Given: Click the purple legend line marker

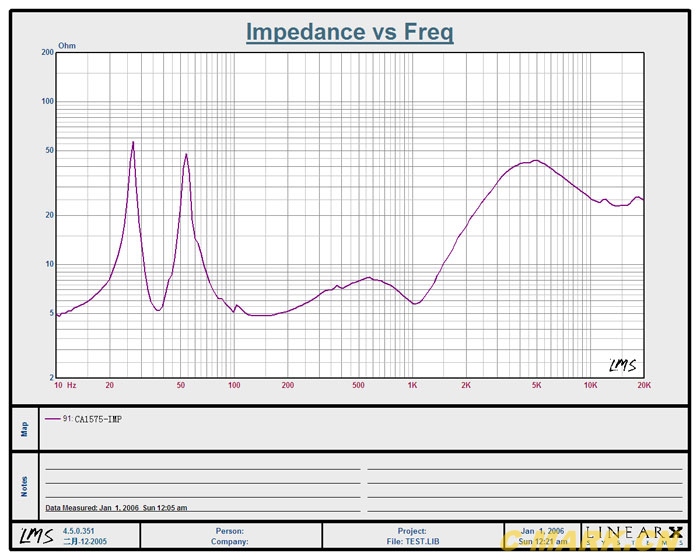Looking at the screenshot, I should point(52,419).
